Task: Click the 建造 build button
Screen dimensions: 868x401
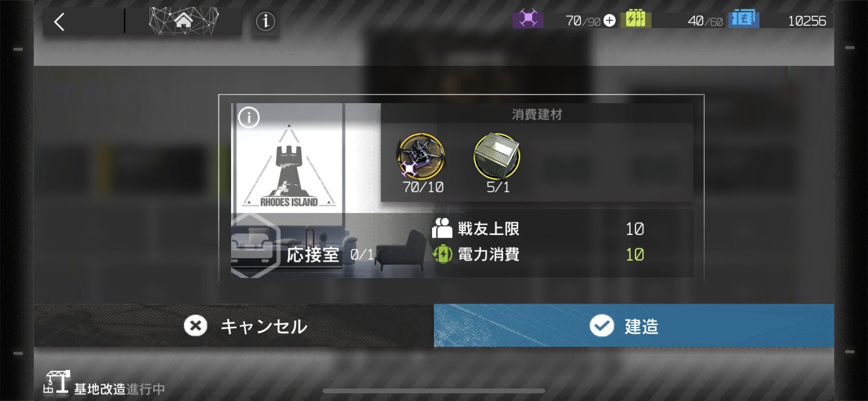Action: pyautogui.click(x=634, y=325)
